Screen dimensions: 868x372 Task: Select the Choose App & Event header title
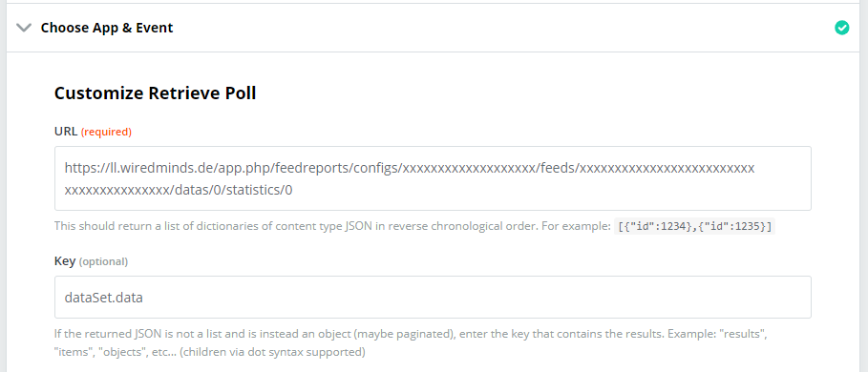coord(107,28)
